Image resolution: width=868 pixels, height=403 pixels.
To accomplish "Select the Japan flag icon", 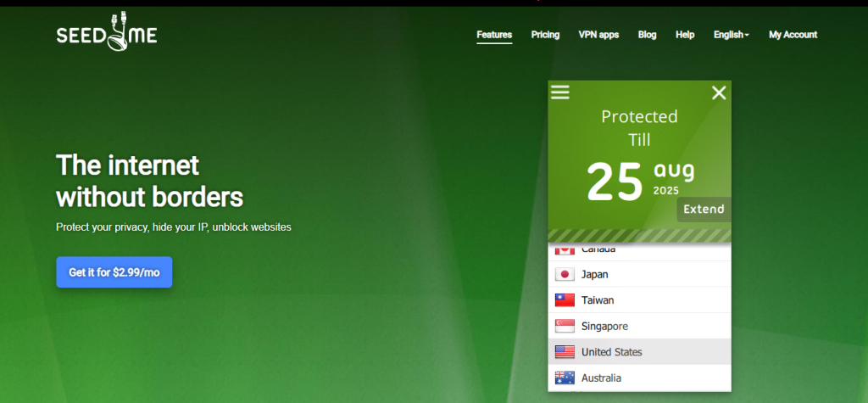I will tap(565, 274).
